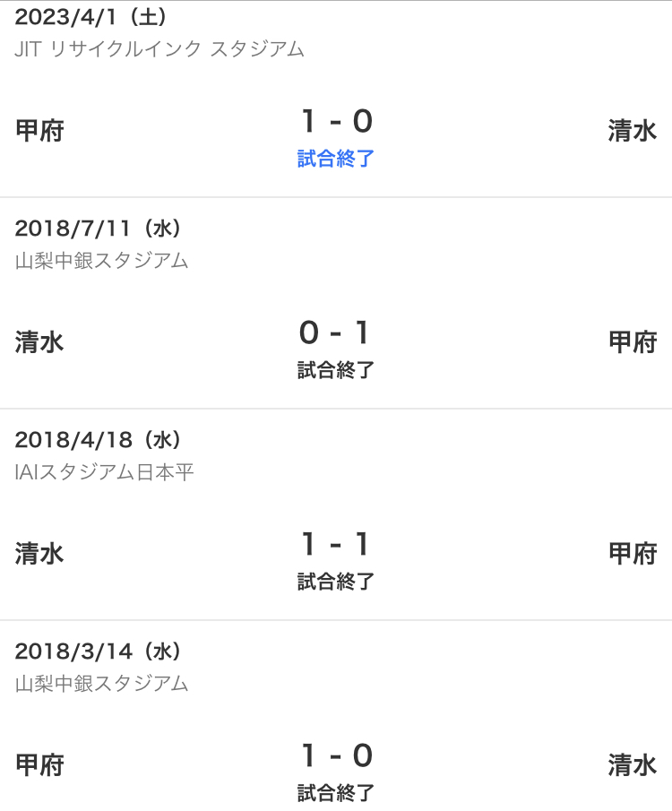Screen dimensions: 672x811
Task: Tap 甲府 in the 2018/4/18 match row
Action: click(633, 554)
